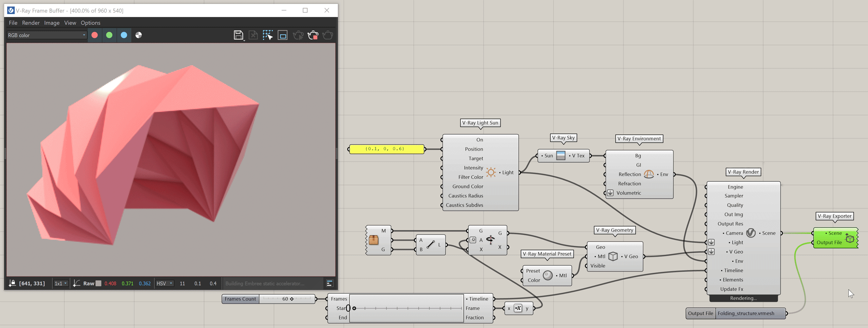Click the V-Ray Environment group label
Viewport: 868px width, 328px height.
pos(639,139)
